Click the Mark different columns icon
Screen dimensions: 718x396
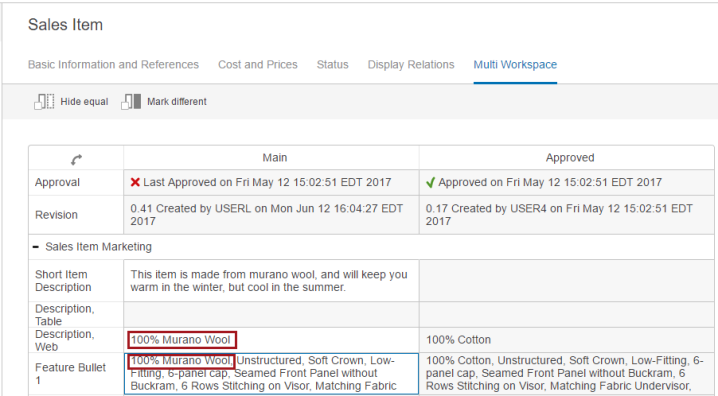[x=131, y=102]
